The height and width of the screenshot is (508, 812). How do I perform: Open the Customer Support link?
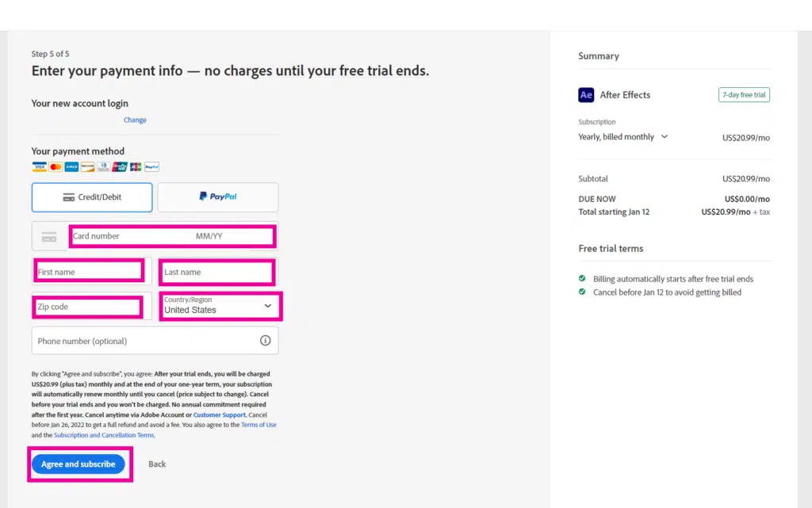pos(219,415)
